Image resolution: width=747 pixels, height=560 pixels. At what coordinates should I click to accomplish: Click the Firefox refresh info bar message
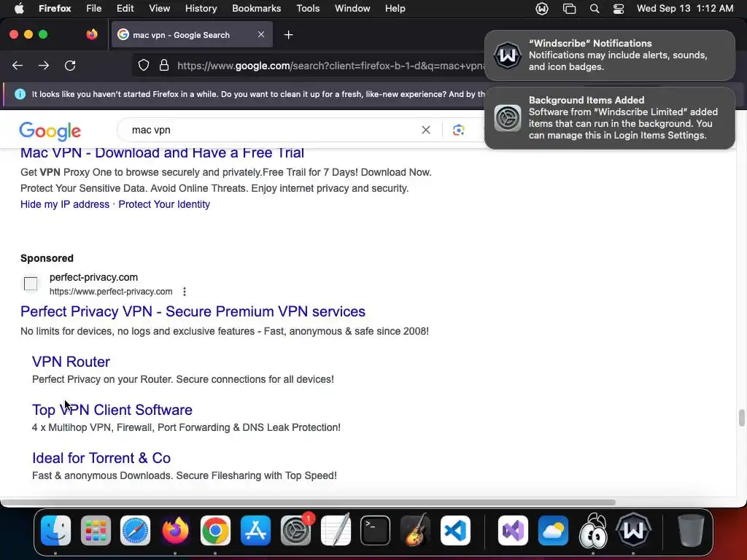coord(259,94)
